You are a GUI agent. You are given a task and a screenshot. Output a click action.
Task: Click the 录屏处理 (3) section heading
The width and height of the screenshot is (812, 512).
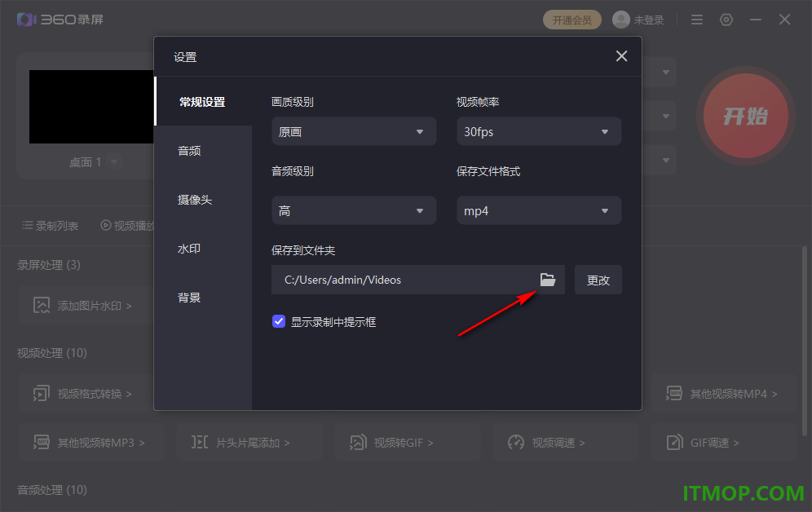[x=49, y=265]
